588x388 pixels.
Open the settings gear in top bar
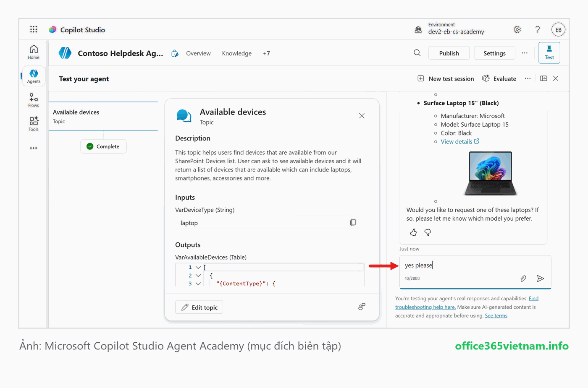[517, 29]
